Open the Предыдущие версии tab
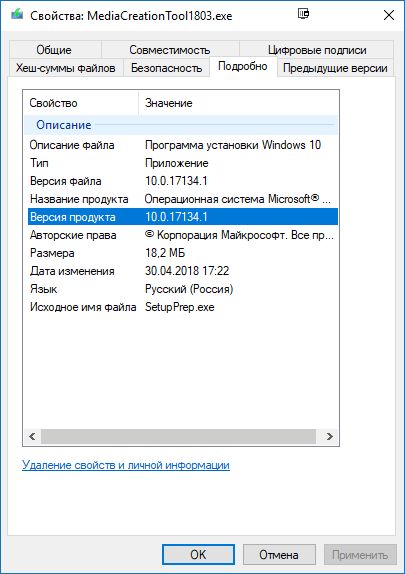The image size is (405, 574). (335, 68)
